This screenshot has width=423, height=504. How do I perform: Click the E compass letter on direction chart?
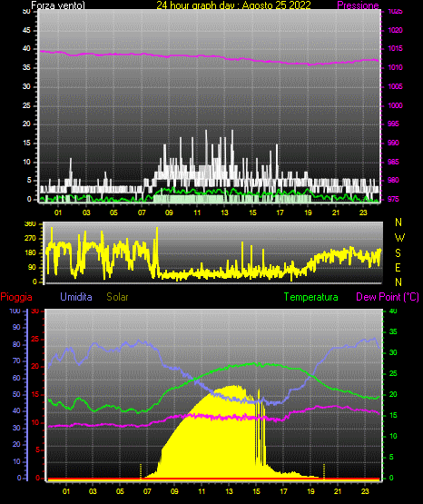398,267
